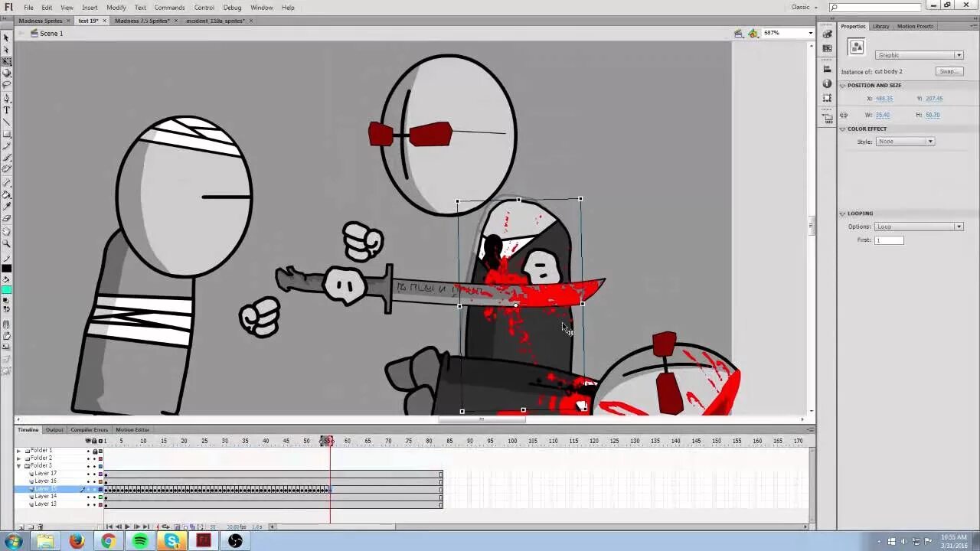The width and height of the screenshot is (980, 551).
Task: Click the lock all layers padlock icon
Action: point(94,441)
